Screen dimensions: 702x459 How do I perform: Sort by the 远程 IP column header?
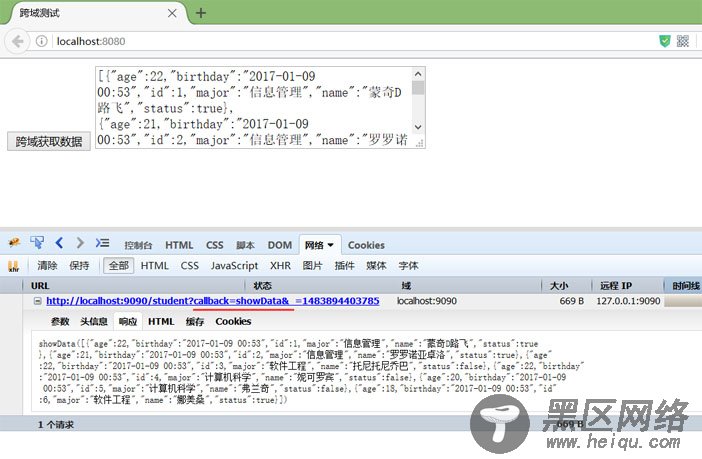click(627, 286)
